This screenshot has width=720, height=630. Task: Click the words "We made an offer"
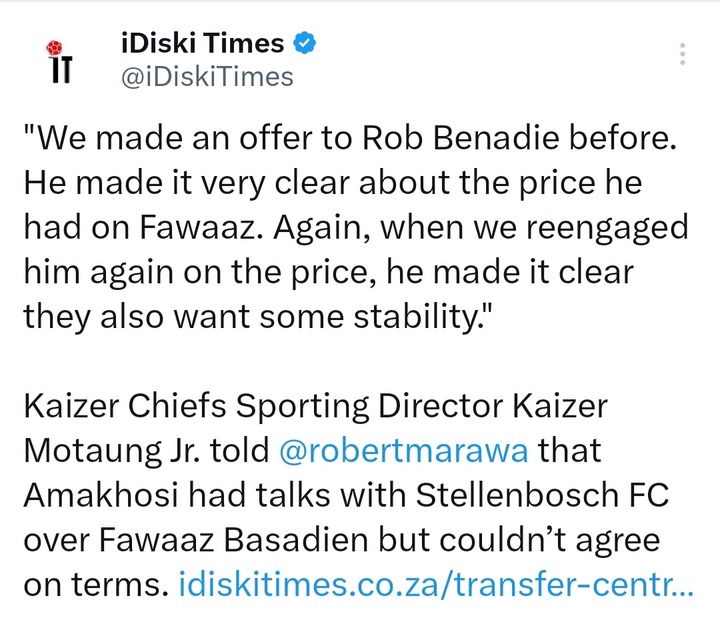[x=166, y=143]
